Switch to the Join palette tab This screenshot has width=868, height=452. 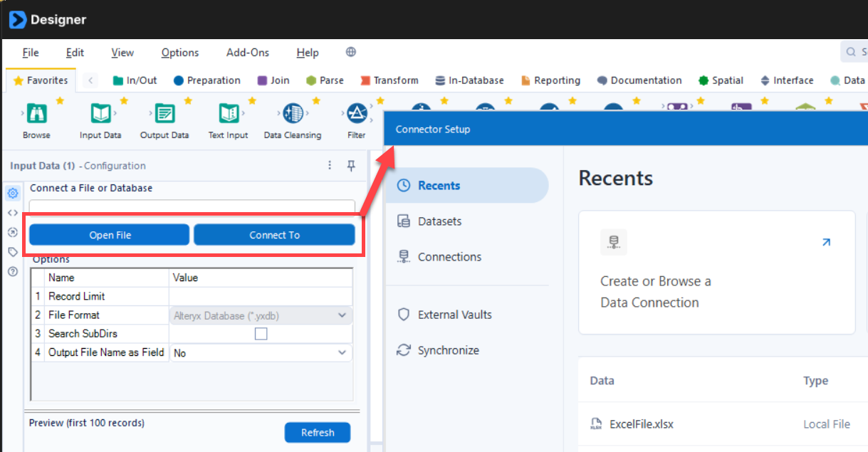coord(273,80)
